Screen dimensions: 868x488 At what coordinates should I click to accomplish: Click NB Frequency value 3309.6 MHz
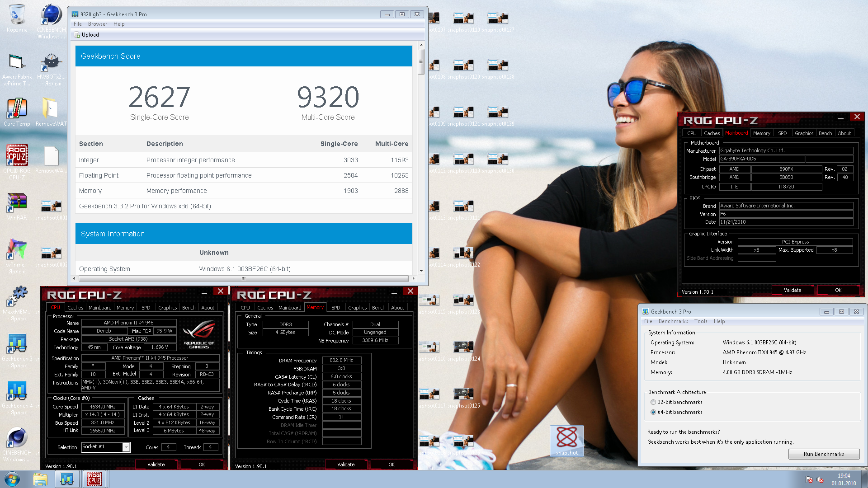coord(375,341)
